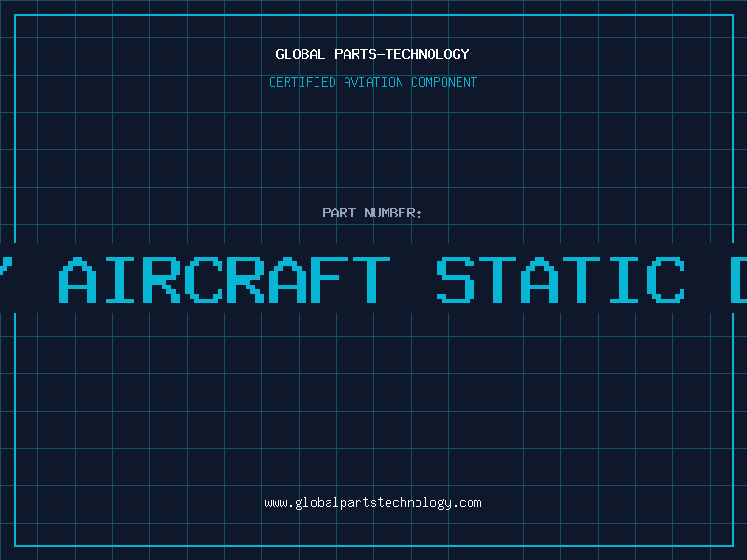This screenshot has height=560, width=747.
Task: Click the word AVIATION in the subtitle
Action: 373,82
